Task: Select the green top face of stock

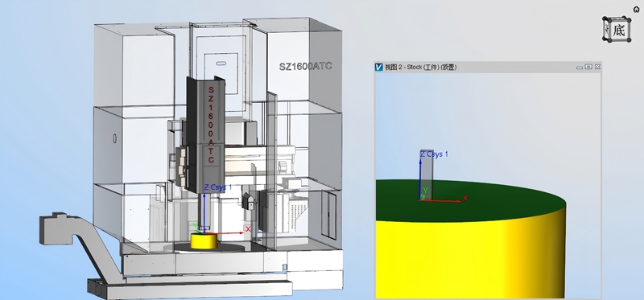Action: 471,201
